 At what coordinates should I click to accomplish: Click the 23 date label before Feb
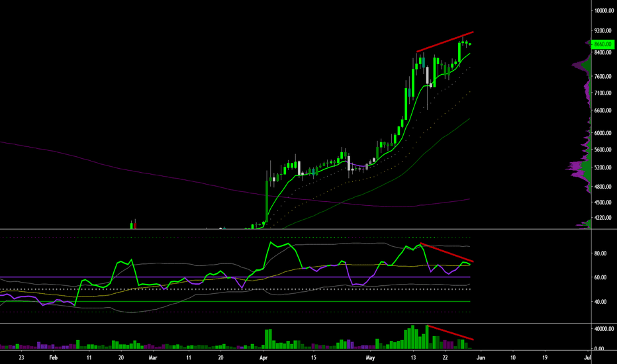pyautogui.click(x=21, y=357)
